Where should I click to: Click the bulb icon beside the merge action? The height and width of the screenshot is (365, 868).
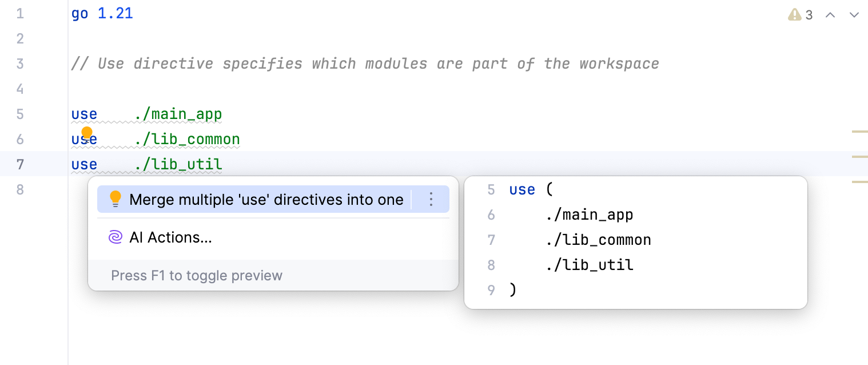click(x=116, y=199)
